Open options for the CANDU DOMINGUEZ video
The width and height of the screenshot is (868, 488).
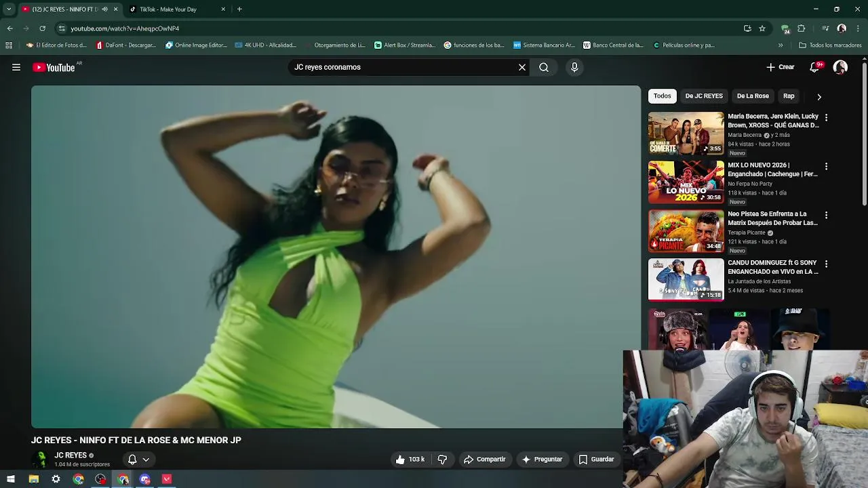click(x=826, y=264)
